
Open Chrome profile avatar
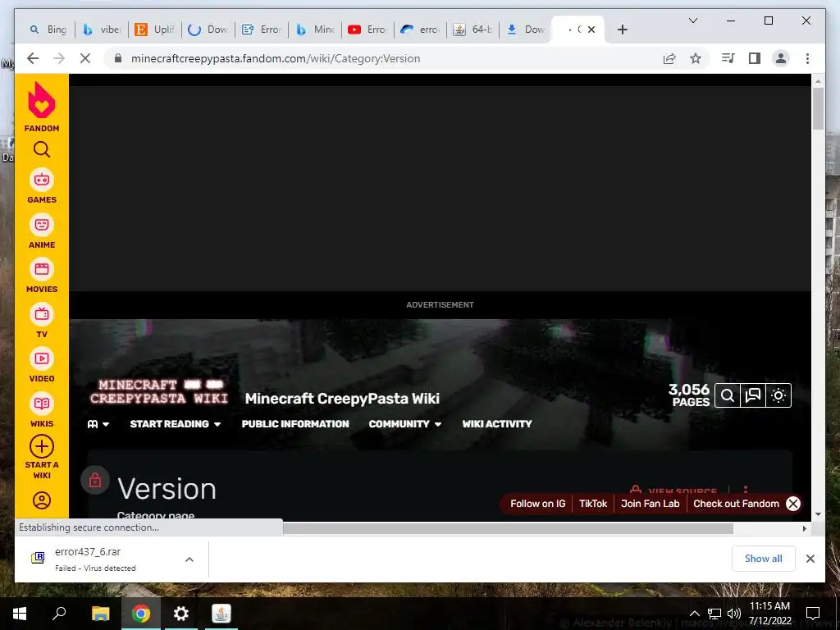[x=781, y=58]
